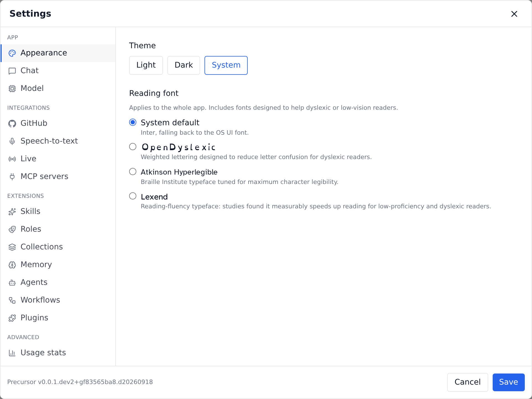Image resolution: width=532 pixels, height=399 pixels.
Task: Click the Atkinson Hyperlegible label text
Action: coord(179,172)
